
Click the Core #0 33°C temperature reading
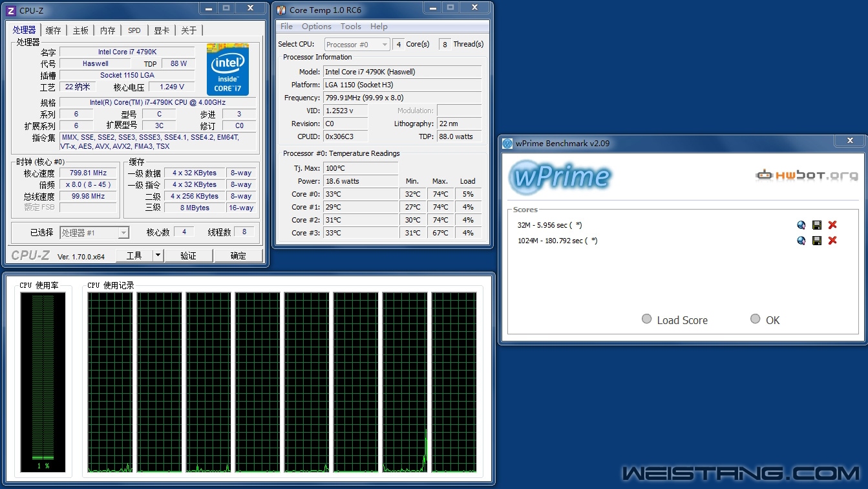coord(361,194)
